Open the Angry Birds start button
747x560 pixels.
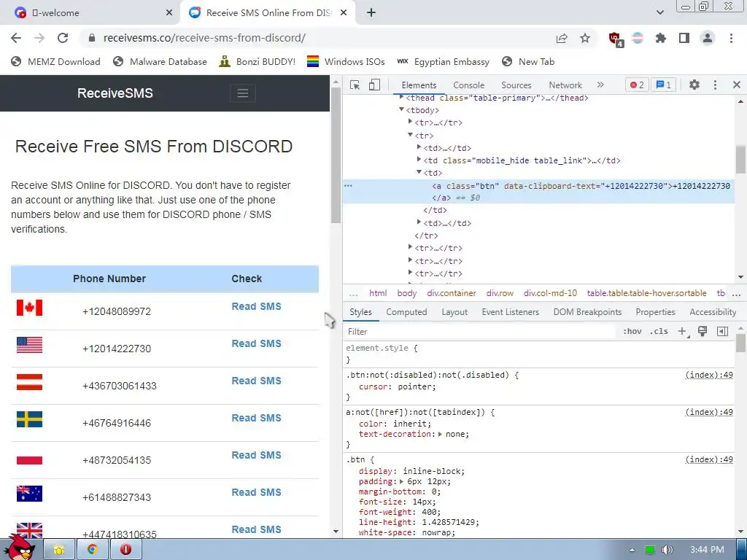(x=21, y=548)
